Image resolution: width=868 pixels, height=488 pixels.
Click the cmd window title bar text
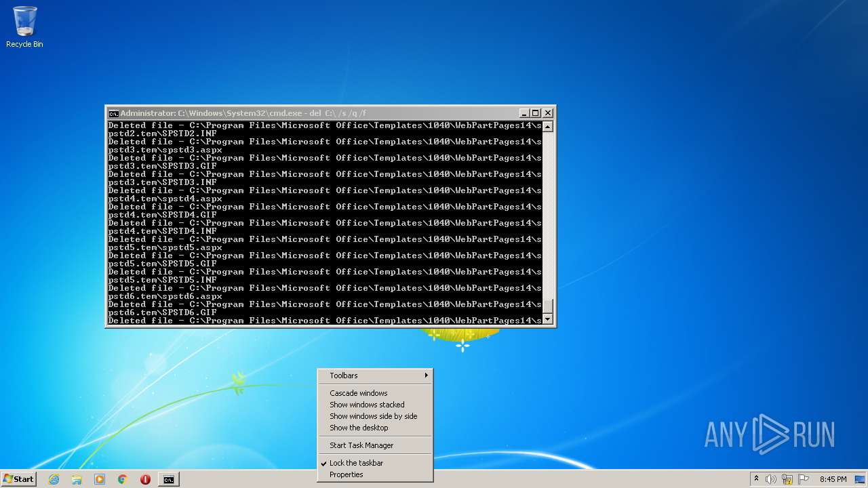click(x=243, y=113)
